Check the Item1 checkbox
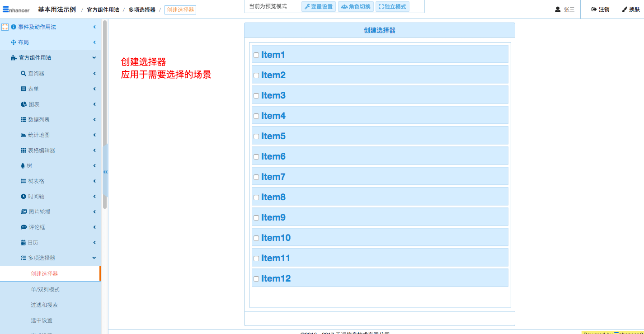The image size is (644, 334). (256, 55)
